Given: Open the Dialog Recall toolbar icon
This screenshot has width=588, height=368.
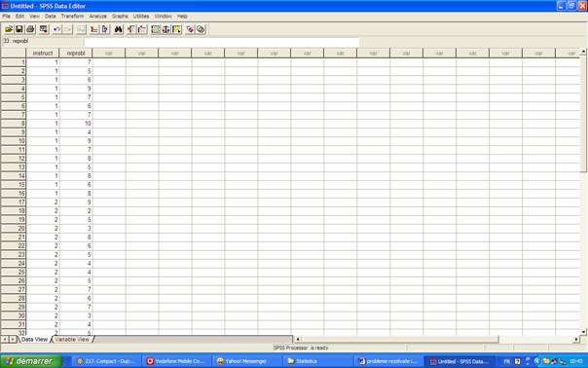Looking at the screenshot, I should [44, 29].
